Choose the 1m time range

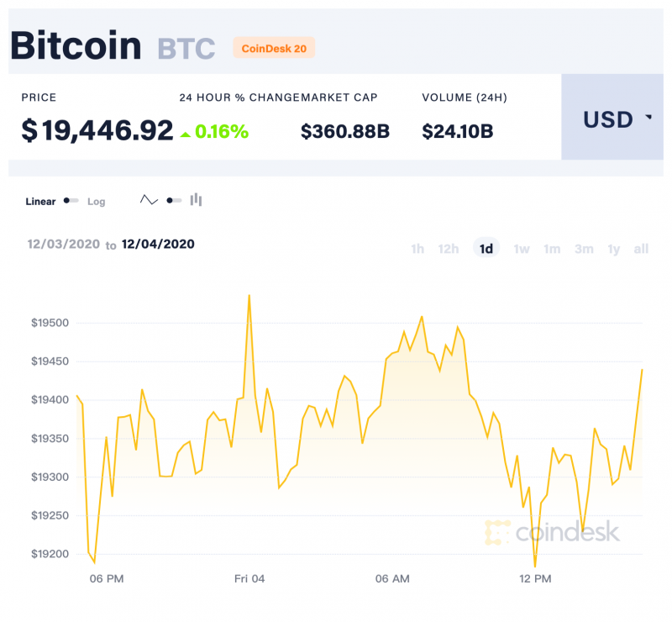(552, 249)
